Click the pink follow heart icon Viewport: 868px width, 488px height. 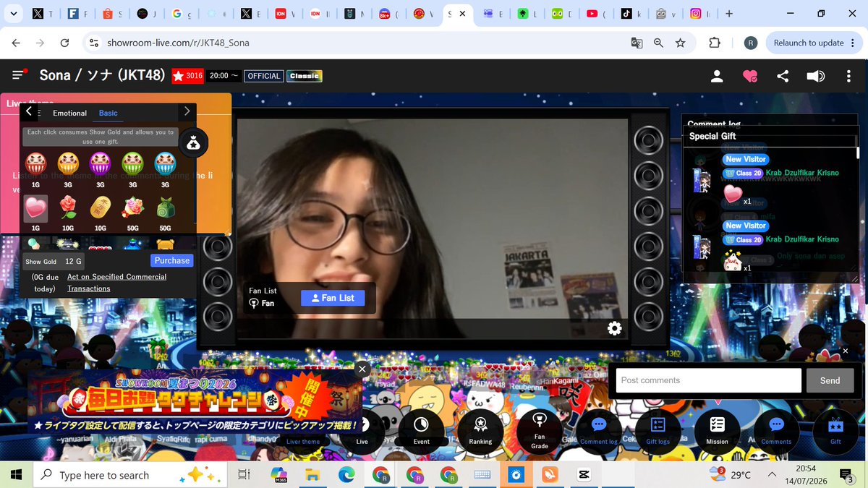[x=750, y=76]
